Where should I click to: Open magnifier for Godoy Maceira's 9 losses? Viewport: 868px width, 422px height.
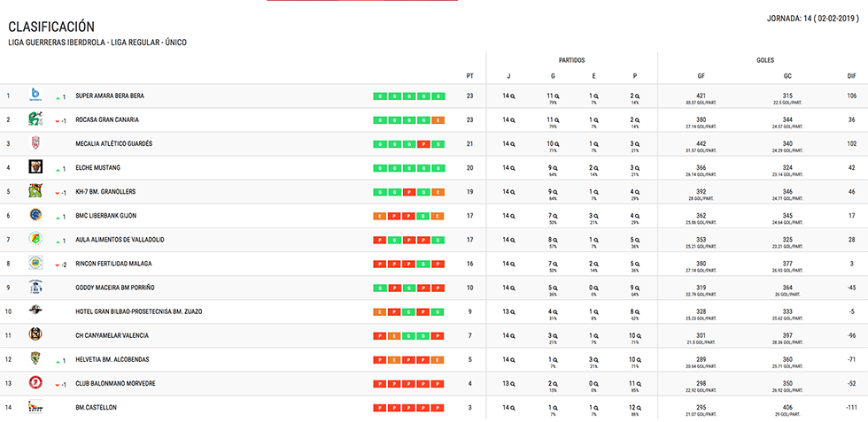tap(639, 287)
